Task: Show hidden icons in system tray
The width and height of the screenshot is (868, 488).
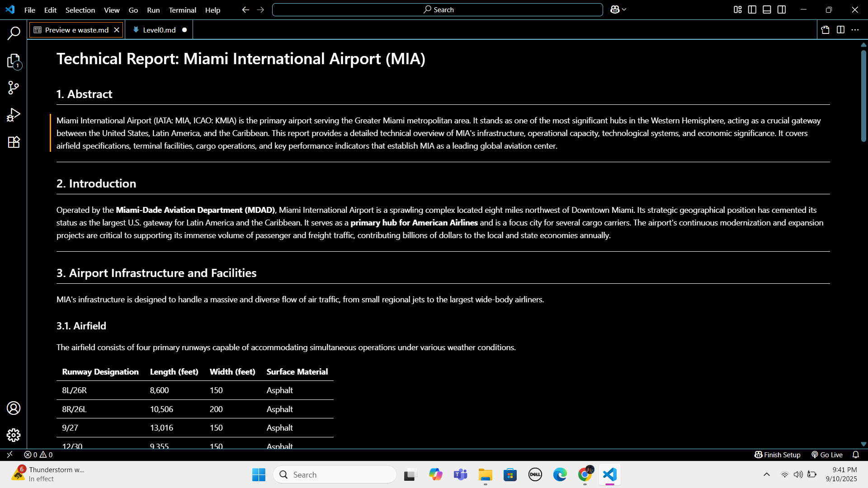Action: tap(767, 474)
